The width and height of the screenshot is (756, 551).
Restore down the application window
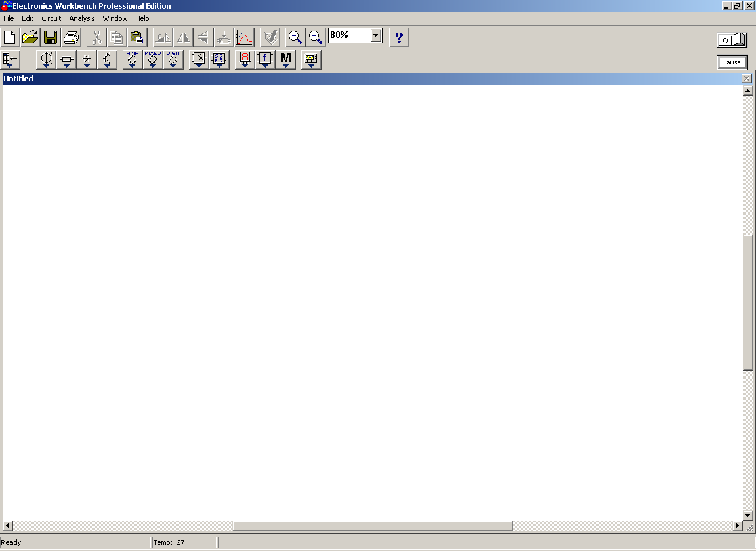pos(737,6)
